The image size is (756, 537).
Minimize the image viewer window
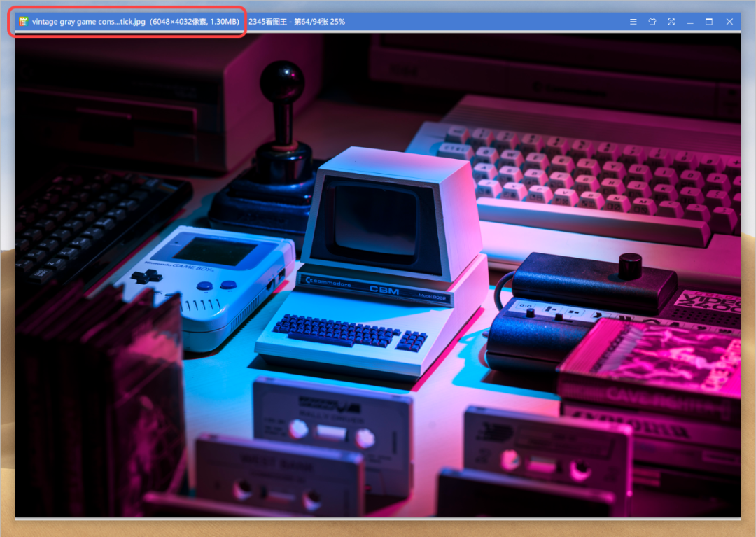click(690, 22)
